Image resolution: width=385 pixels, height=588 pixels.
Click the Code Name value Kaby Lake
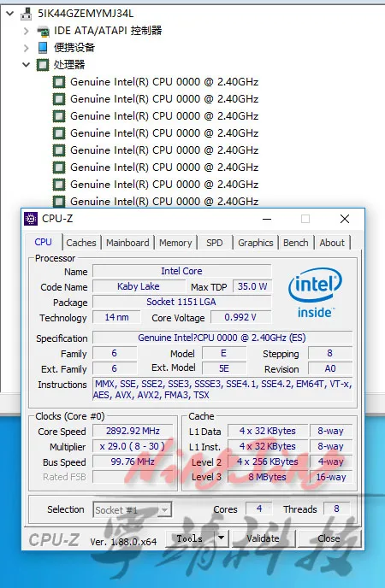coord(139,286)
